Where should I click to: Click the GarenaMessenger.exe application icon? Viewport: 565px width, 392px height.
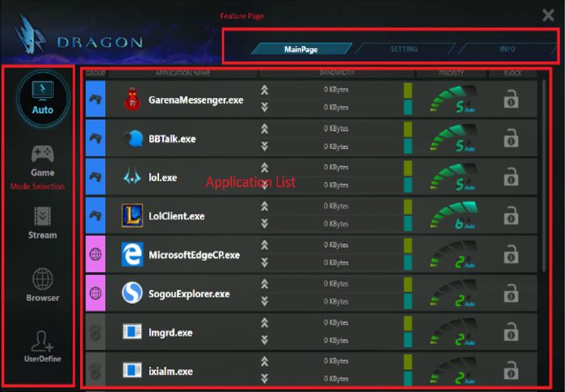point(131,100)
